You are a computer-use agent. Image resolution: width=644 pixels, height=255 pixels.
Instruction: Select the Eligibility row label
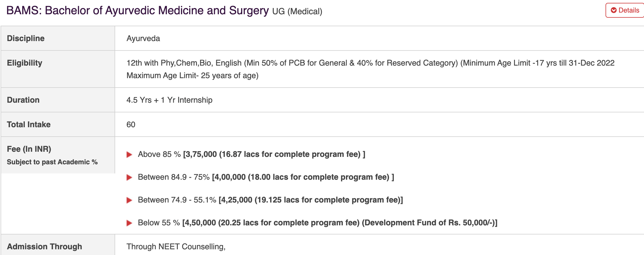coord(25,63)
